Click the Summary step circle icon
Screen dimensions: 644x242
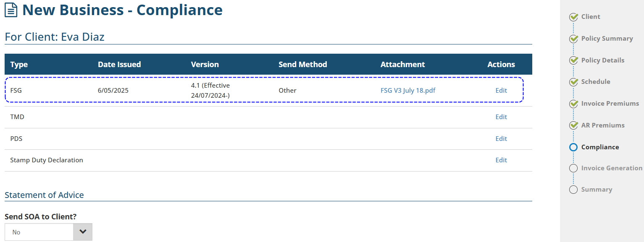coord(573,190)
